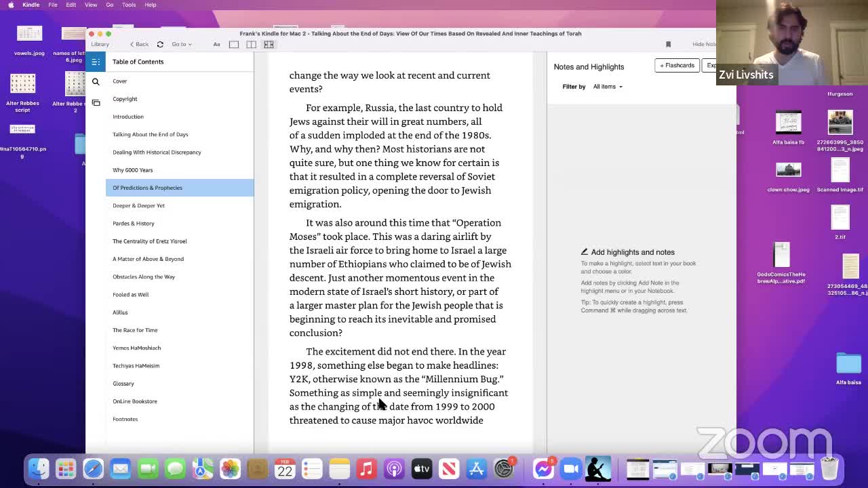Screen dimensions: 868x488
Task: Sync the book with the refresh icon
Action: [x=160, y=45]
